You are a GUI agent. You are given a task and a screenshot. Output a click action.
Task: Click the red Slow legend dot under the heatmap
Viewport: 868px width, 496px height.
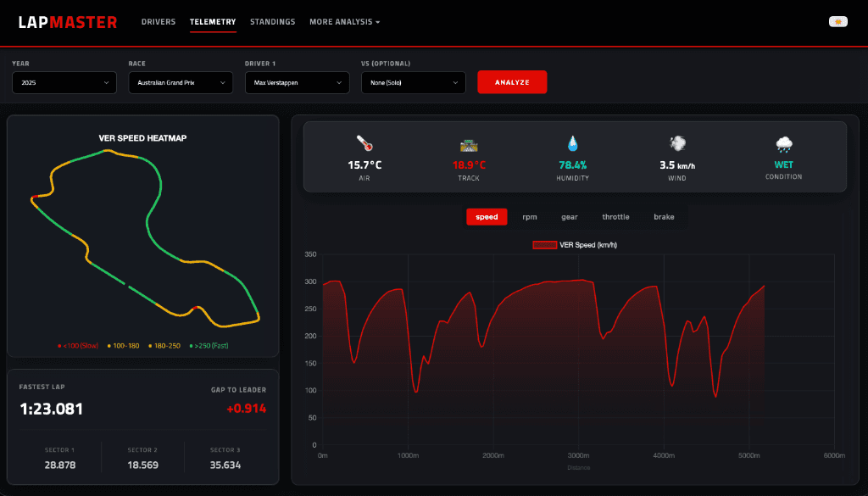point(59,345)
